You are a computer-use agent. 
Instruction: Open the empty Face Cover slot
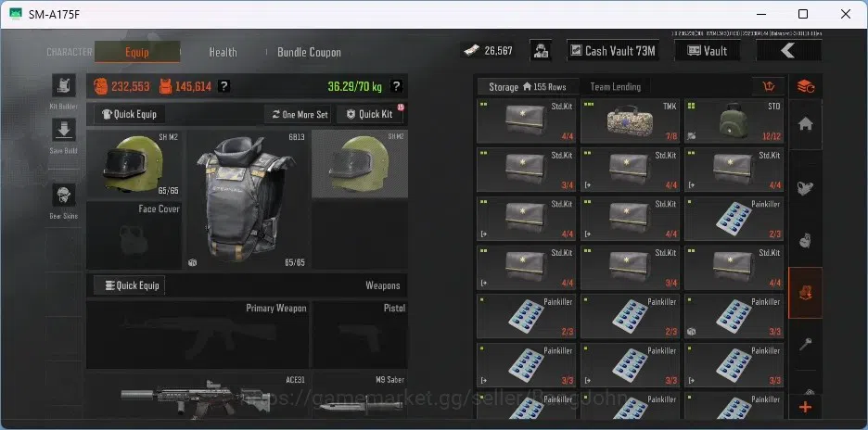coord(134,235)
